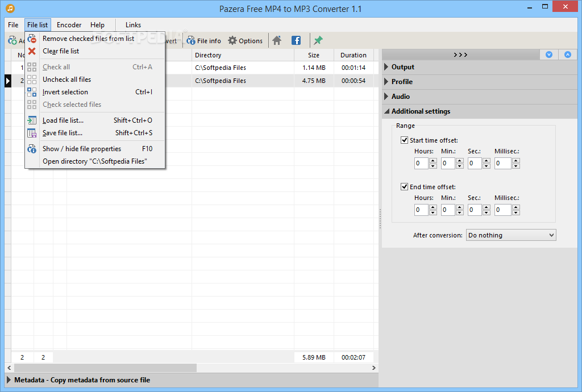Click the scrollbar right arrow
This screenshot has width=582, height=392.
pyautogui.click(x=374, y=368)
